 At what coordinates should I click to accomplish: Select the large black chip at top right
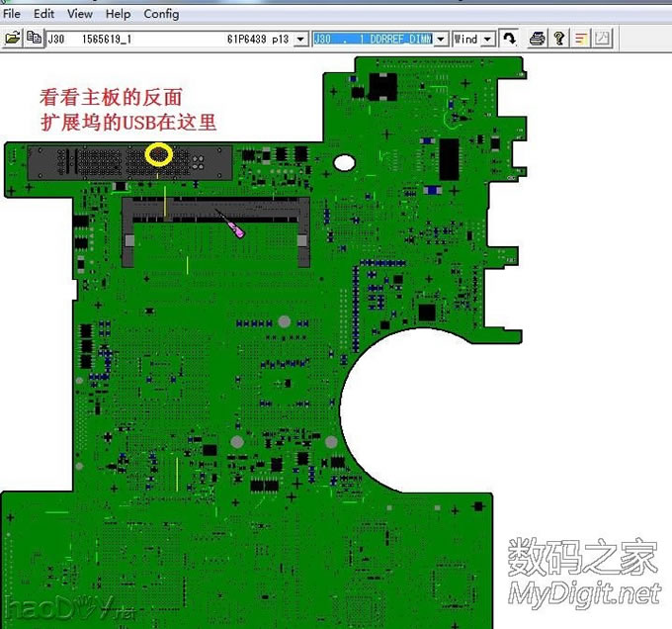(450, 158)
